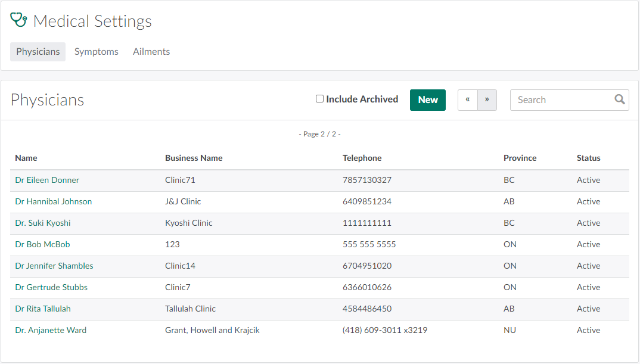The height and width of the screenshot is (364, 640).
Task: Open Dr Hannibal Johnson's profile link
Action: click(54, 201)
